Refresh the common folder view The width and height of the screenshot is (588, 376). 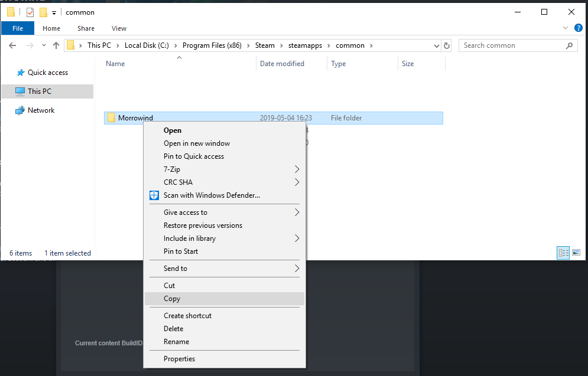tap(446, 45)
